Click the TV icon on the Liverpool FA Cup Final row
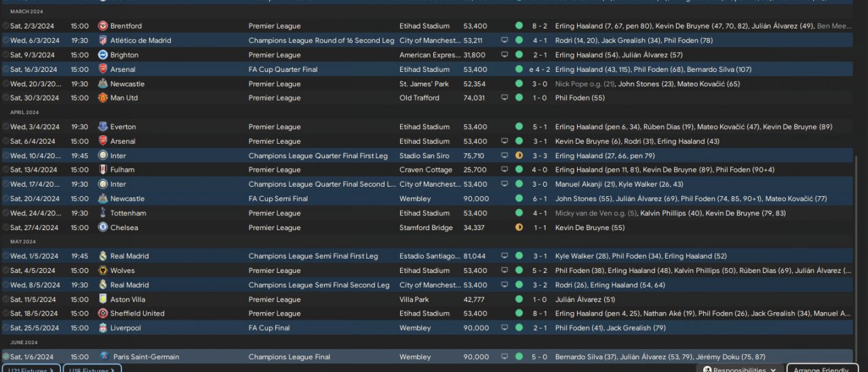 point(505,328)
